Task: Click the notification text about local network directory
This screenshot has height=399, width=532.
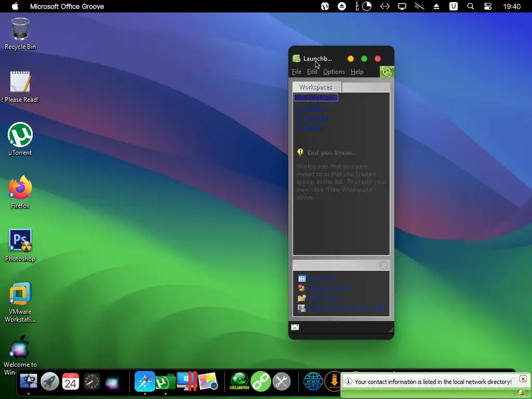Action: pos(433,382)
